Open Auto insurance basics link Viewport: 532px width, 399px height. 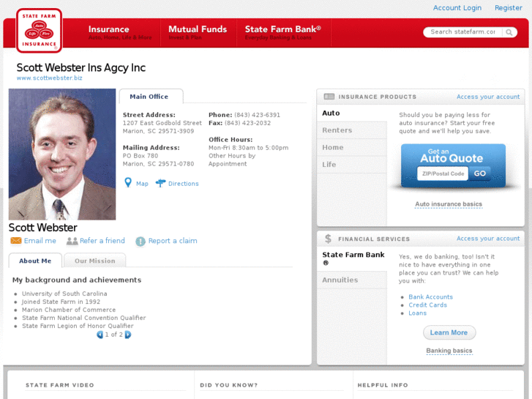tap(449, 204)
